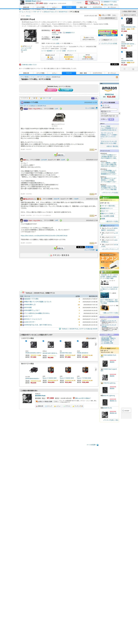Click the まとめて比較する compare button
The image size is (138, 644).
91,338
